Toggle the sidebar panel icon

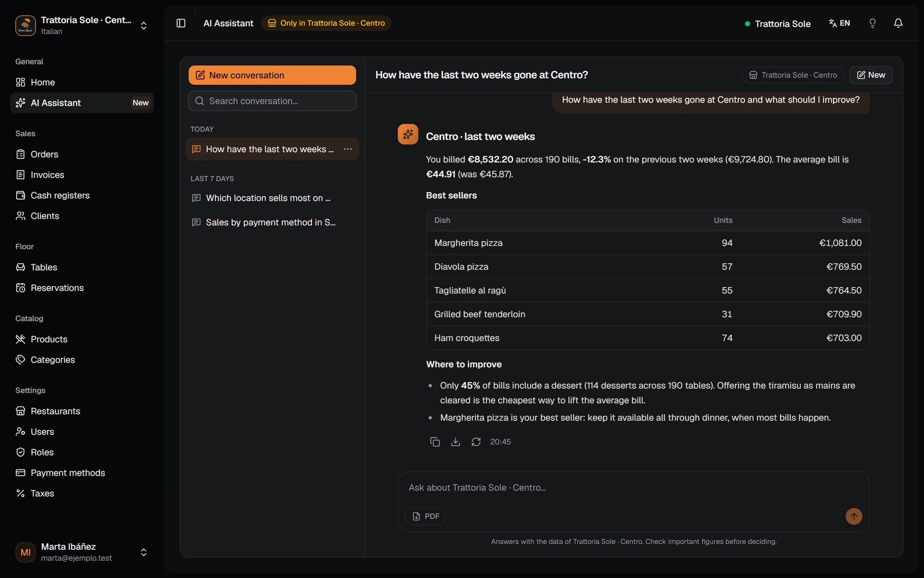coord(181,23)
